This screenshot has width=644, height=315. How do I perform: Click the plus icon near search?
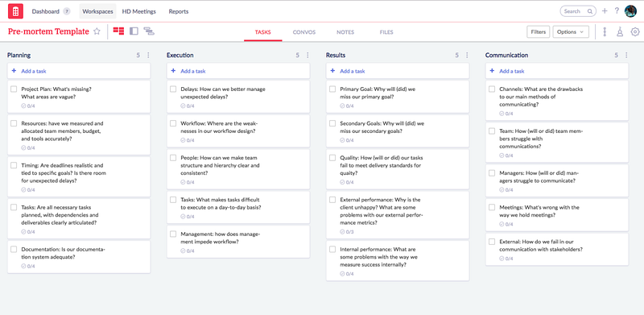(605, 11)
